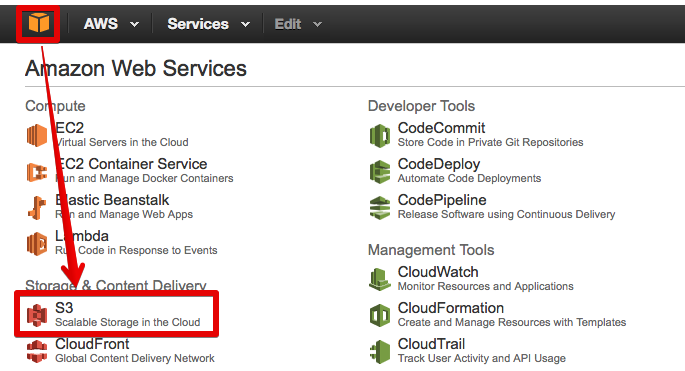Click the CodeCommit service icon
Image resolution: width=685 pixels, height=371 pixels.
tap(380, 135)
